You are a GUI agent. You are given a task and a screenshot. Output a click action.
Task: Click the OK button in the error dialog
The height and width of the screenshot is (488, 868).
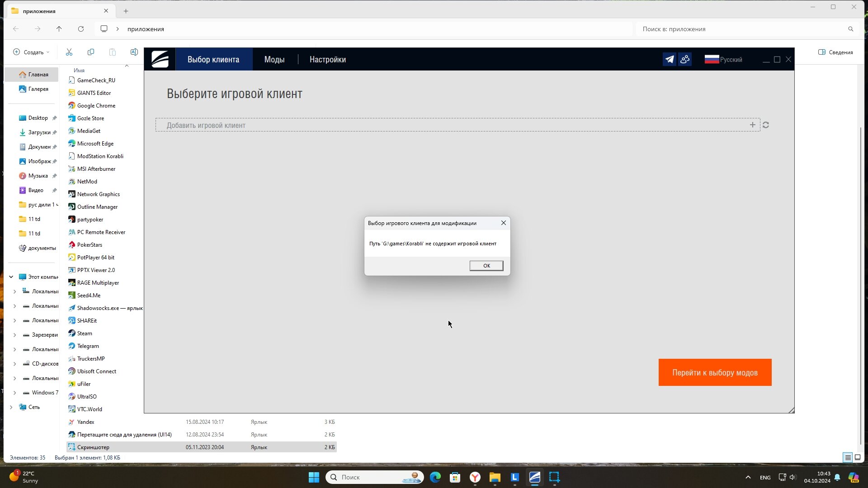click(x=486, y=266)
